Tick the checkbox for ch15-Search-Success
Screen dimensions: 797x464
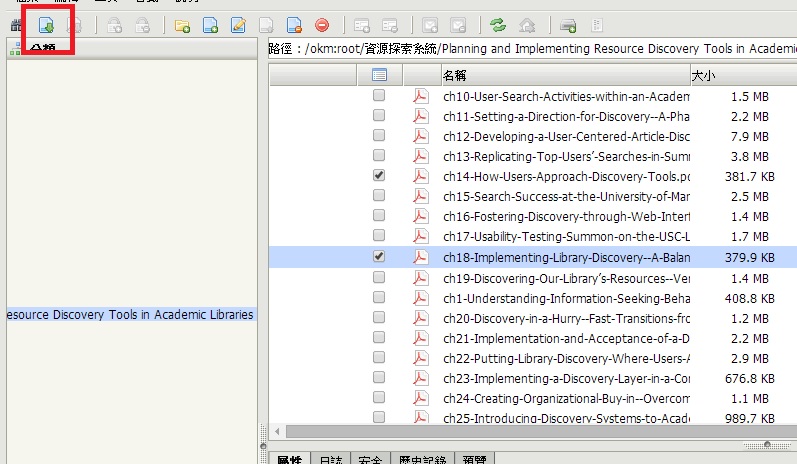click(x=379, y=195)
